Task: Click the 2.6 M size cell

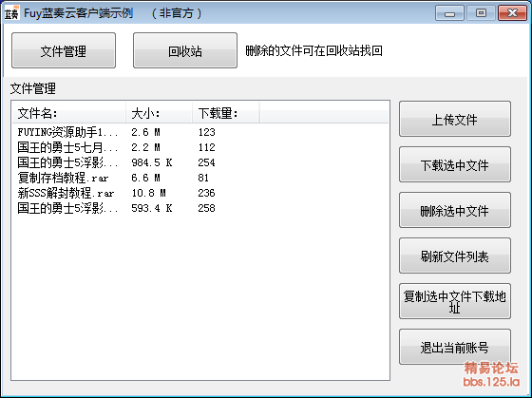Action: (146, 132)
